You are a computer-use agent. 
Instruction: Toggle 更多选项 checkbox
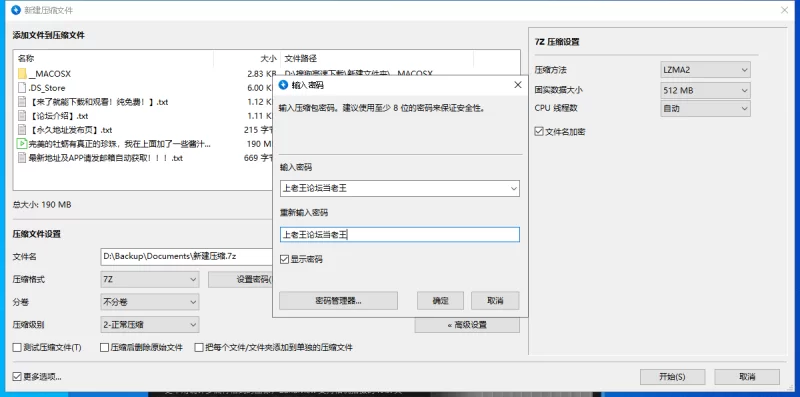[17, 377]
